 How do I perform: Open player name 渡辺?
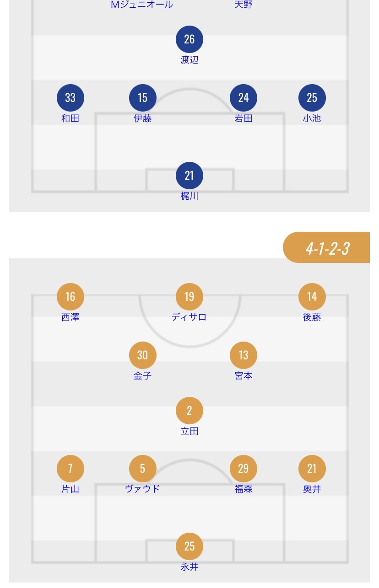(189, 60)
